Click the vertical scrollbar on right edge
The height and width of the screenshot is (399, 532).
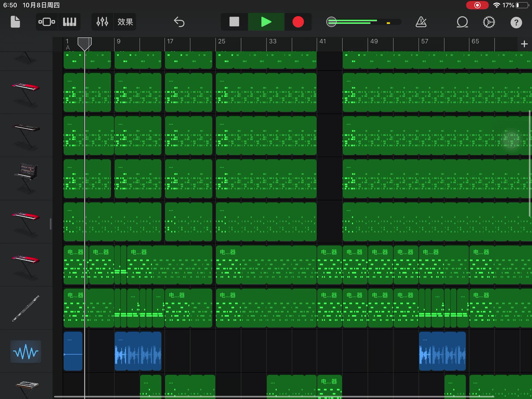tap(530, 163)
